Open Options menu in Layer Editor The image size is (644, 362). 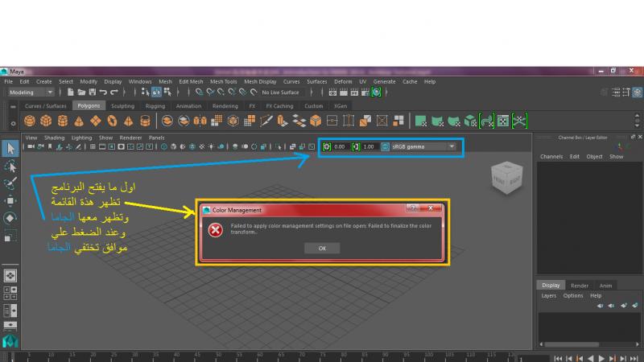pos(573,295)
